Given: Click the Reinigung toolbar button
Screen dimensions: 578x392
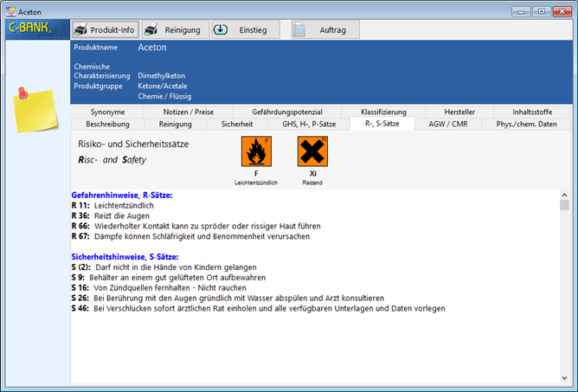Looking at the screenshot, I should tap(174, 29).
